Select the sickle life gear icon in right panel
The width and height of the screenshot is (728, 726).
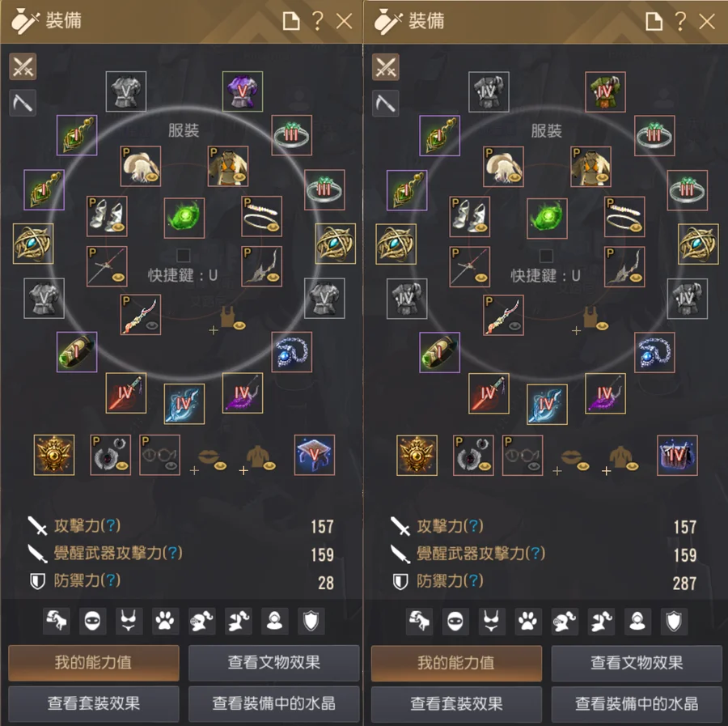point(385,103)
